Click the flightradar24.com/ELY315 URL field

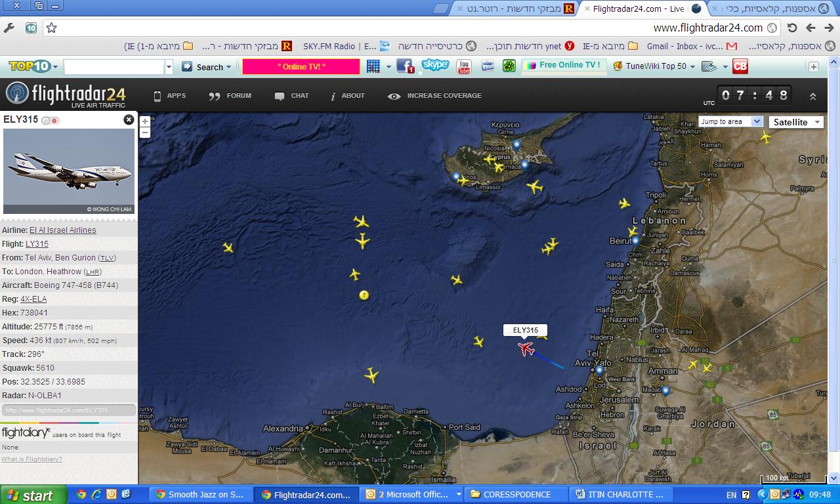(x=68, y=410)
